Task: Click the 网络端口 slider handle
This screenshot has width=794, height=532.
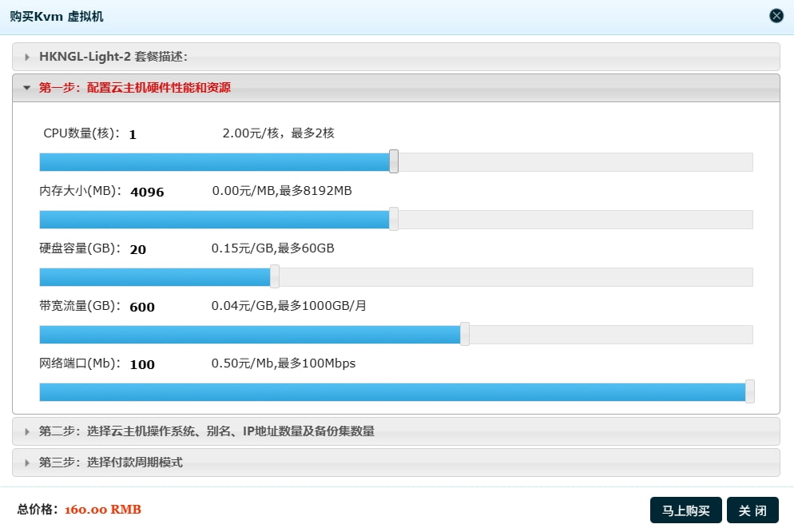Action: tap(750, 391)
